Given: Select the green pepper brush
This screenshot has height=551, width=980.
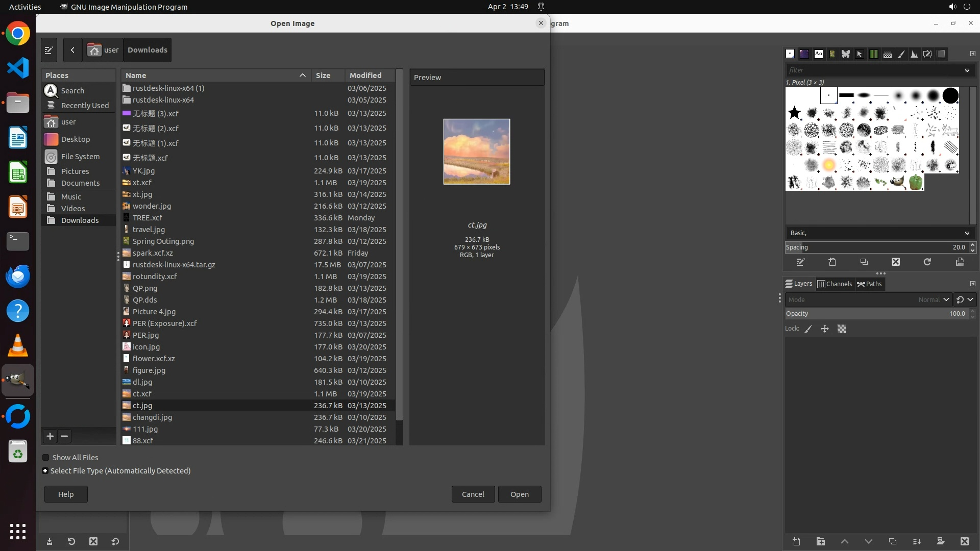Looking at the screenshot, I should [916, 182].
